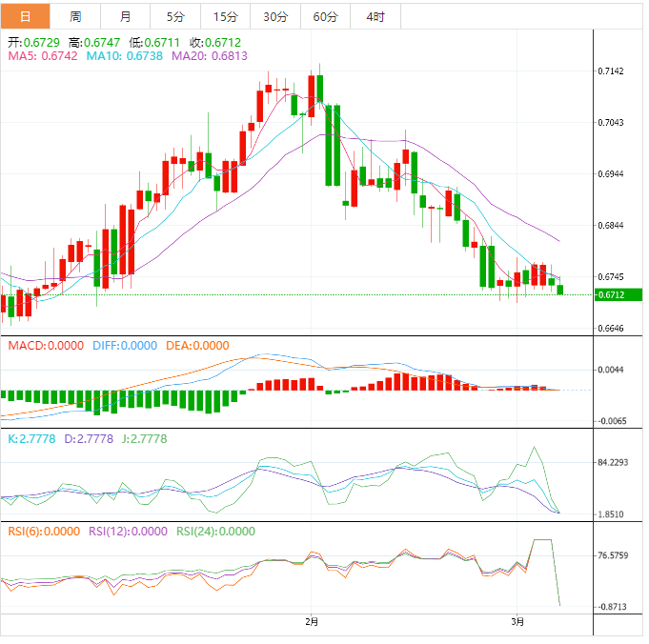
Task: Select the 日 (daily) chart tab
Action: pyautogui.click(x=26, y=16)
